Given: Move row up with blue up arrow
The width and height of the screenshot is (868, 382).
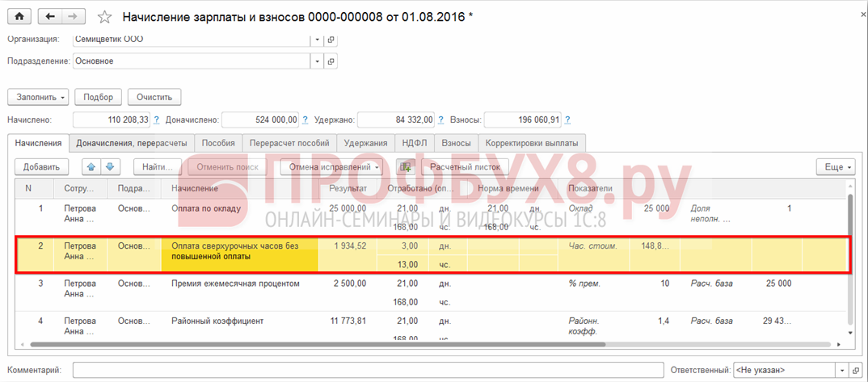Looking at the screenshot, I should click(91, 167).
